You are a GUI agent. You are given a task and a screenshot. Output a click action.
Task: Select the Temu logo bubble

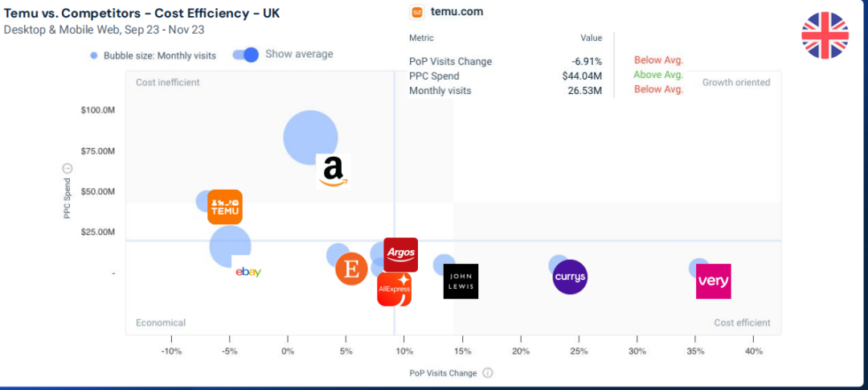click(x=225, y=207)
